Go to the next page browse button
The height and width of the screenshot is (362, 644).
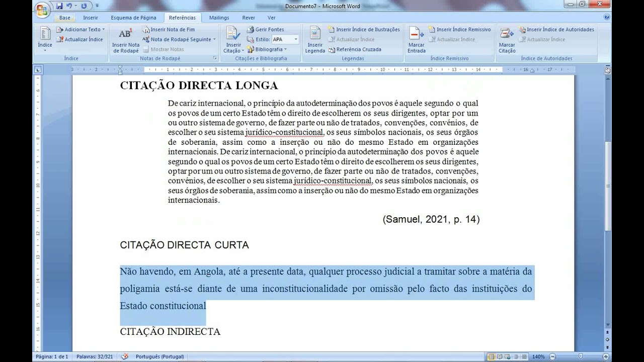point(607,347)
